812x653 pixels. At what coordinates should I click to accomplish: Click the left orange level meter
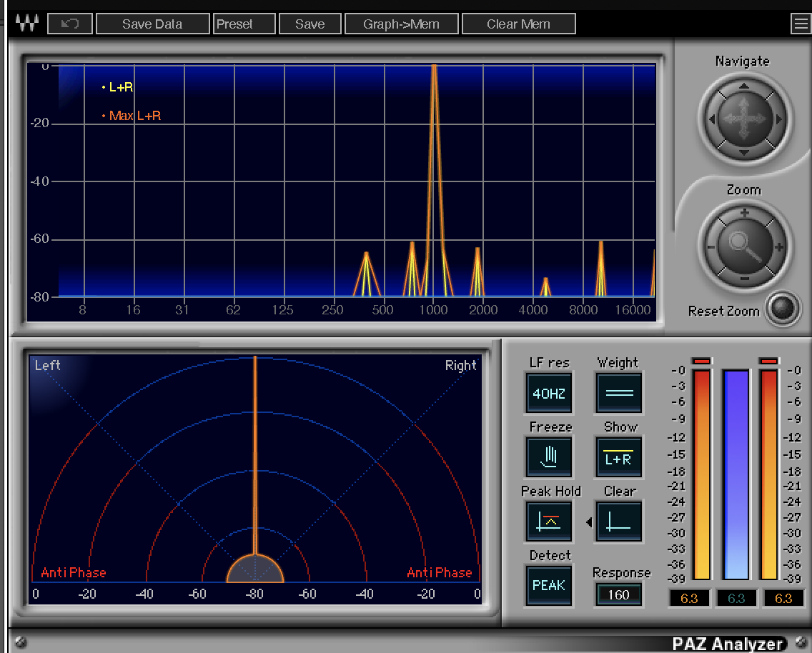click(702, 474)
